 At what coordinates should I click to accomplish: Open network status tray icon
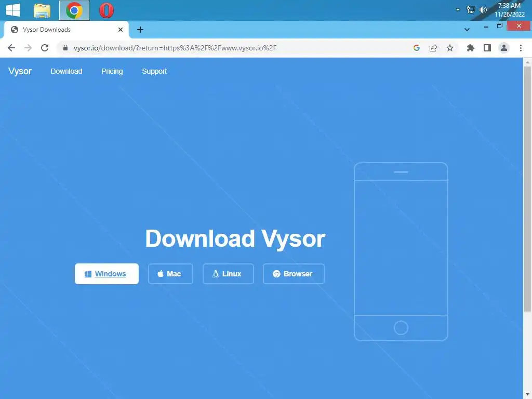[470, 10]
